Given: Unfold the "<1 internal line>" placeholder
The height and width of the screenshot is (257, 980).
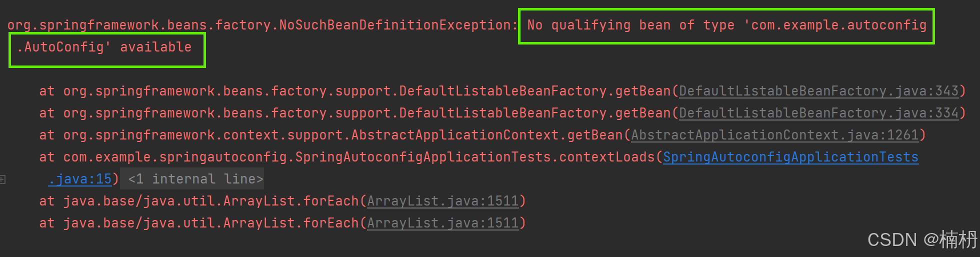Looking at the screenshot, I should [x=195, y=179].
